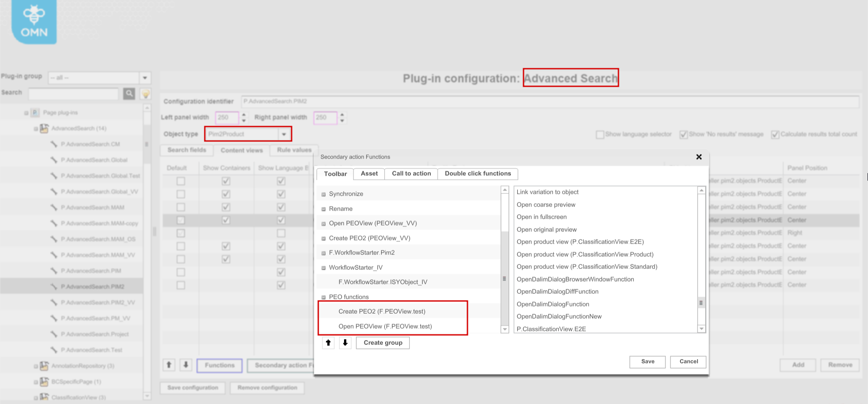
Task: Click the plug-in Search input field
Action: click(x=74, y=94)
